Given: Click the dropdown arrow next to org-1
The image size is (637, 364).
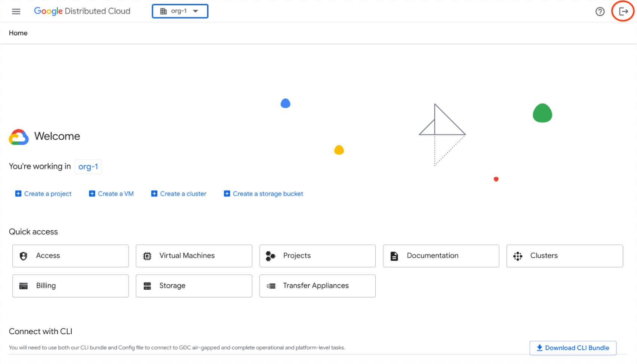Looking at the screenshot, I should [x=196, y=11].
